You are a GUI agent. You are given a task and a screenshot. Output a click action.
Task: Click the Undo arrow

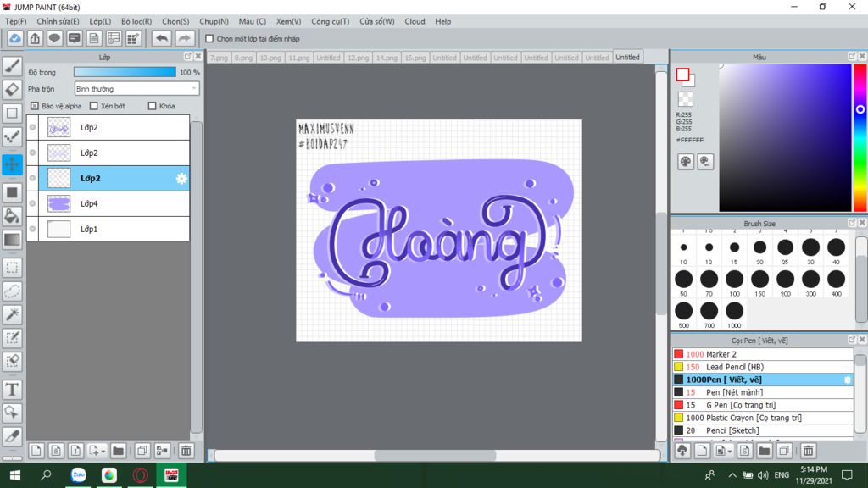click(x=162, y=39)
